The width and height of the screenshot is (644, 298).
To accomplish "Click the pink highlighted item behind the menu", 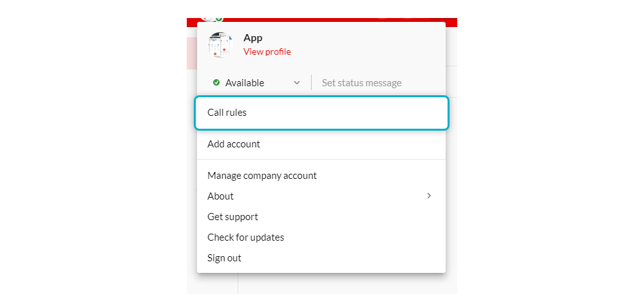I will [191, 53].
